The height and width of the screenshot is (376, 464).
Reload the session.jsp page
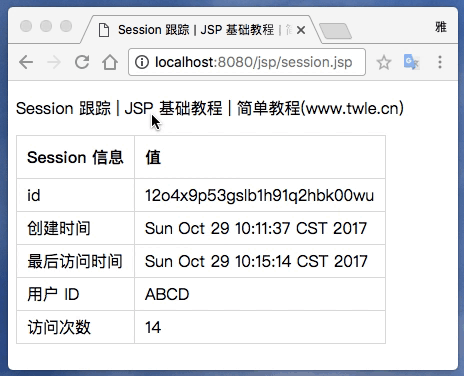coord(82,62)
